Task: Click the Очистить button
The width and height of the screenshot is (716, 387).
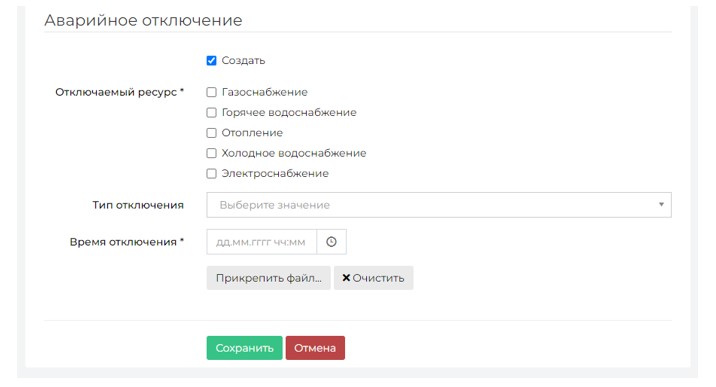Action: pyautogui.click(x=374, y=278)
